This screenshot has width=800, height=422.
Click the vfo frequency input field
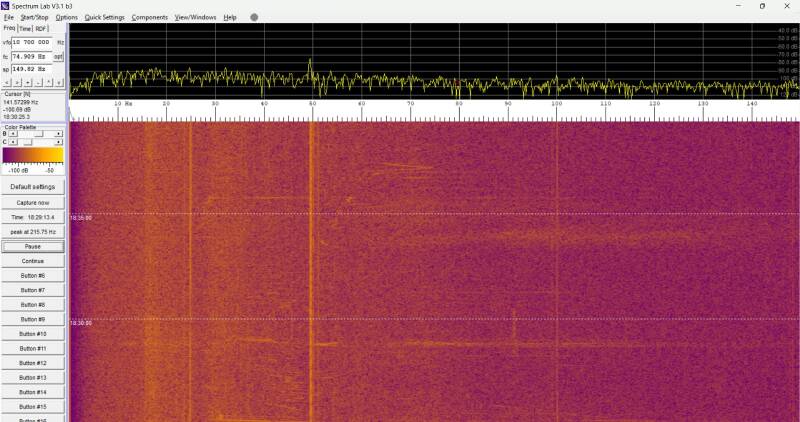(x=32, y=42)
